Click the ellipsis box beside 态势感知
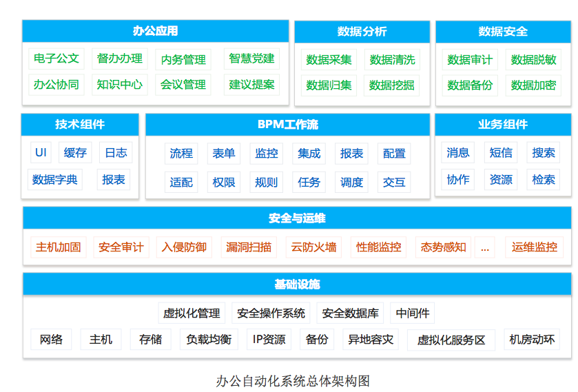The height and width of the screenshot is (392, 578). pos(484,247)
